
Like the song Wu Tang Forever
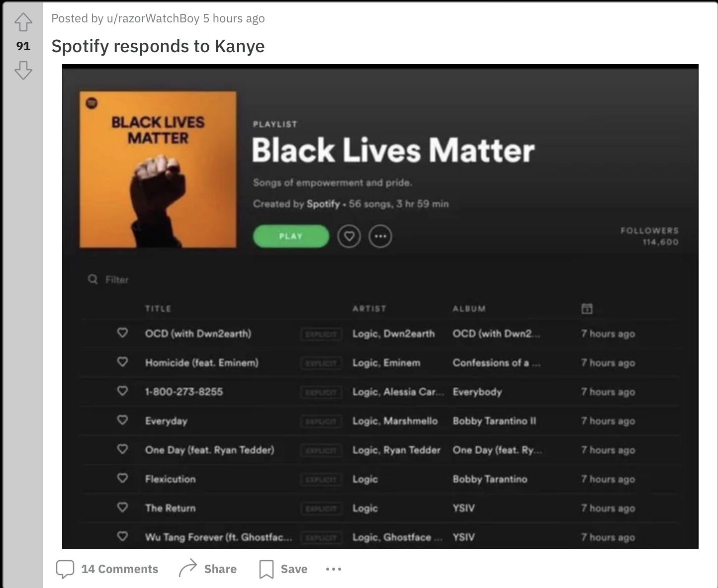coord(122,537)
